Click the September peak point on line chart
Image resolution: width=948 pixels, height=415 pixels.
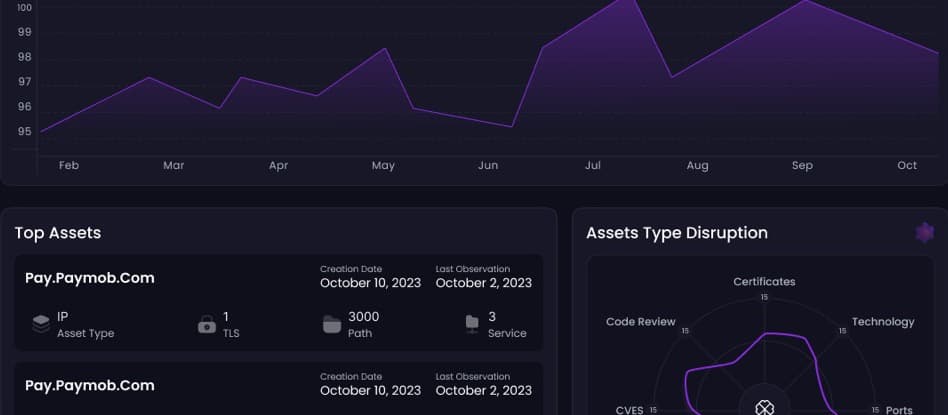tap(805, 2)
